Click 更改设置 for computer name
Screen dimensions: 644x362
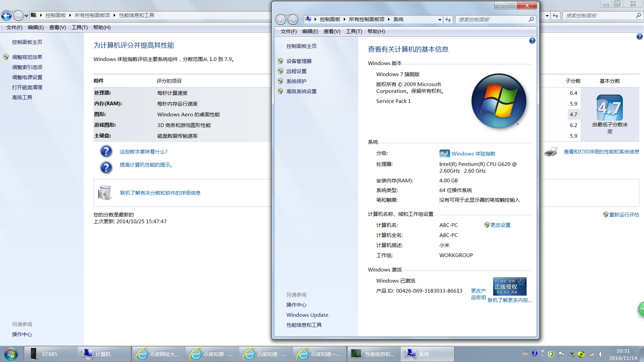point(500,225)
